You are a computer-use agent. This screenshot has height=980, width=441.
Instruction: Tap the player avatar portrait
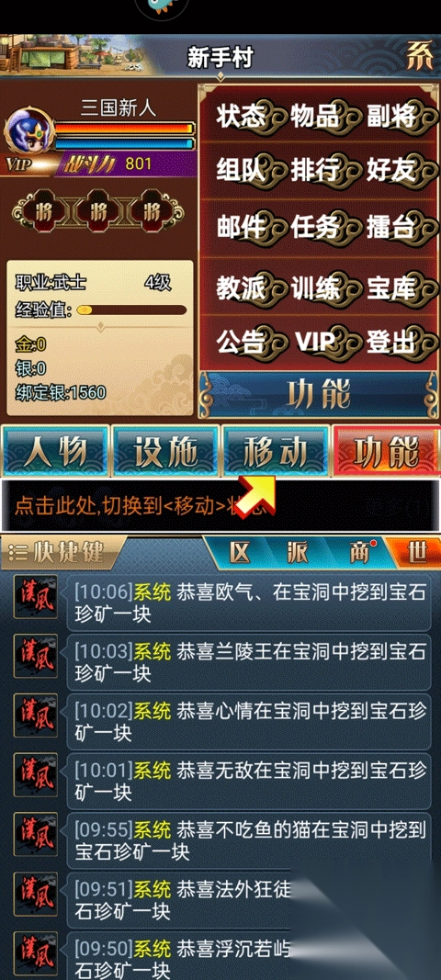(28, 131)
